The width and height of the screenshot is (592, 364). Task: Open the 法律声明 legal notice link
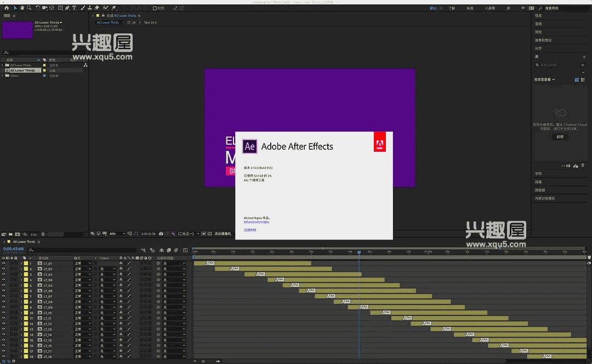pyautogui.click(x=250, y=230)
